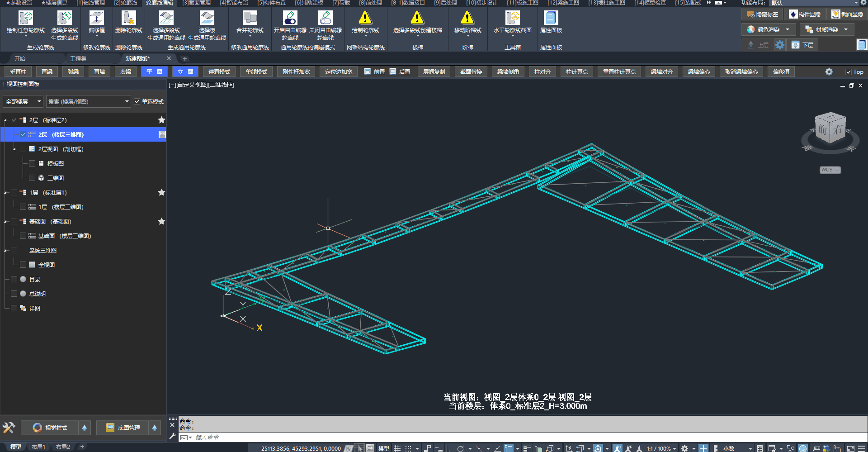
Task: Open the WCS coordinate dropdown
Action: (830, 170)
